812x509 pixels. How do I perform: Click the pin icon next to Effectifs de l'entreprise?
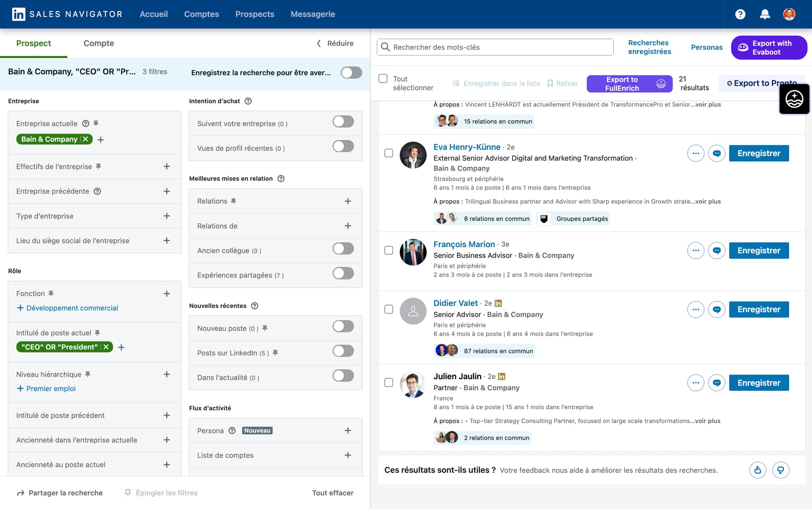(x=98, y=167)
